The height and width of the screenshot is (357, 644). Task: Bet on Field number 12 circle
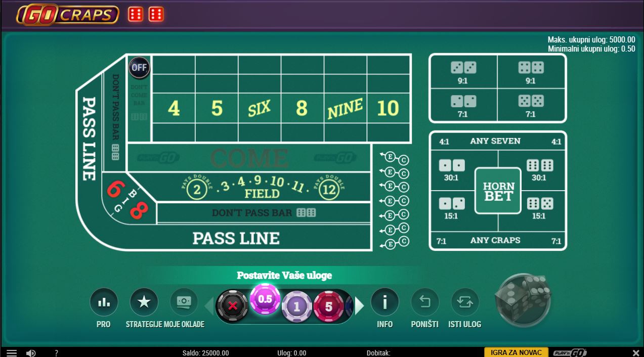point(328,190)
